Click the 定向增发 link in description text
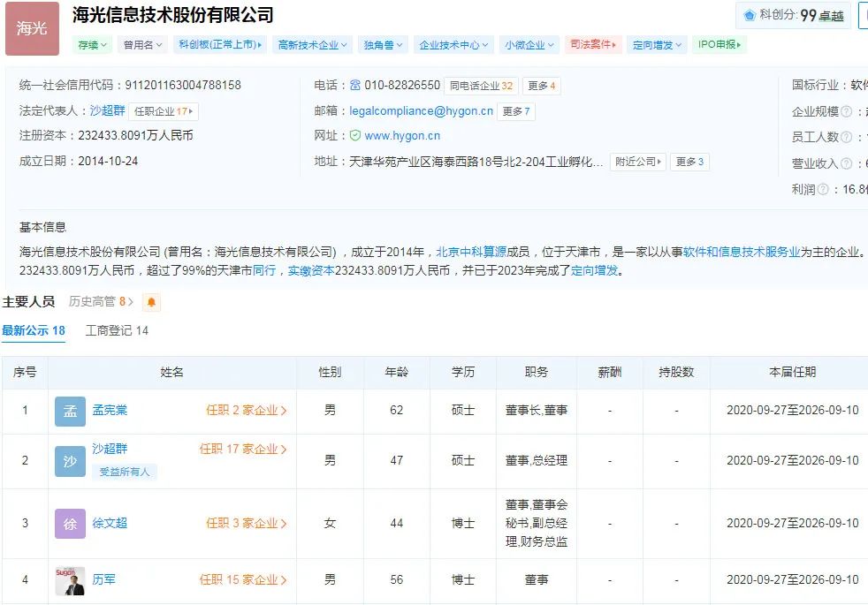Screen dimensions: 868x605 pos(595,271)
